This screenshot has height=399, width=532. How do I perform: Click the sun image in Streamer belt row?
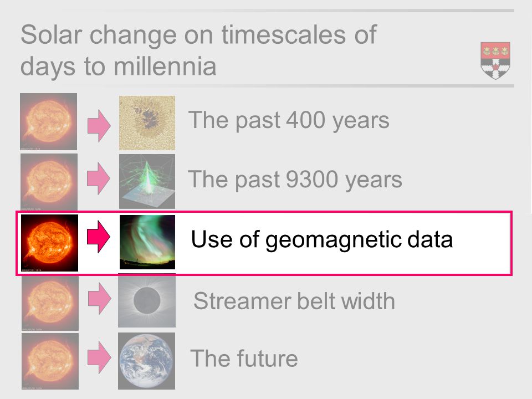tap(50, 303)
